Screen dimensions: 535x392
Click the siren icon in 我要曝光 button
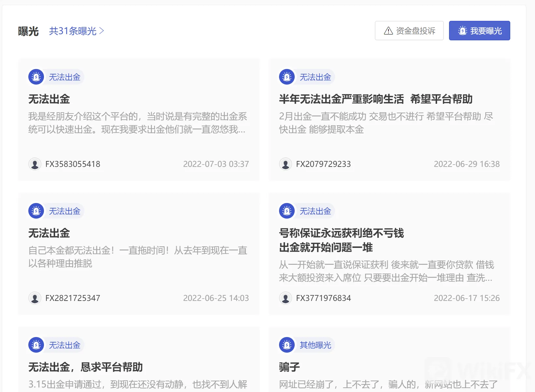coord(462,31)
